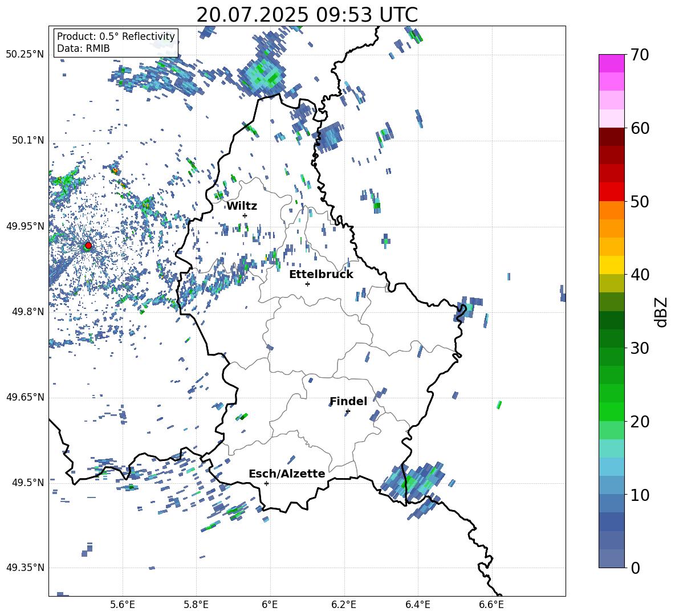Click the Findel city label
The width and height of the screenshot is (675, 616).
pyautogui.click(x=348, y=401)
